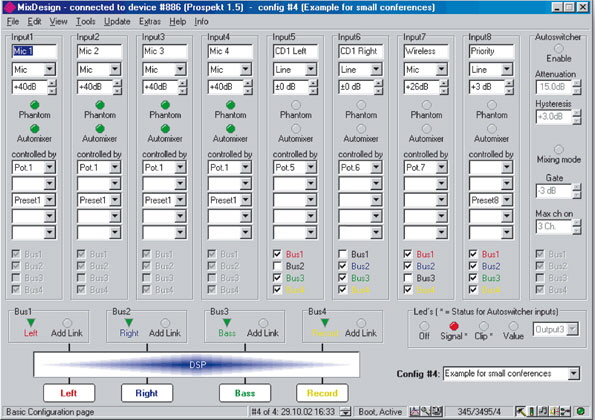The width and height of the screenshot is (595, 420).
Task: Click the DSP block
Action: pyautogui.click(x=197, y=365)
